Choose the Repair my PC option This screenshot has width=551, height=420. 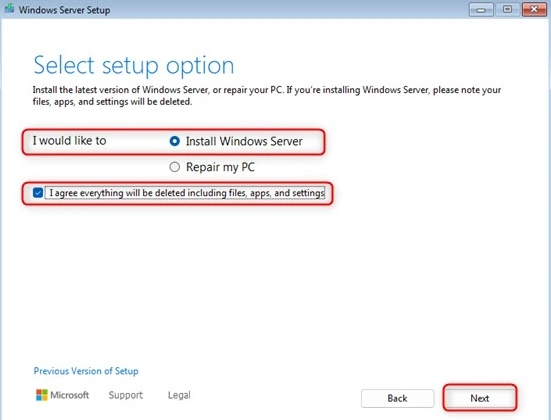(x=175, y=167)
